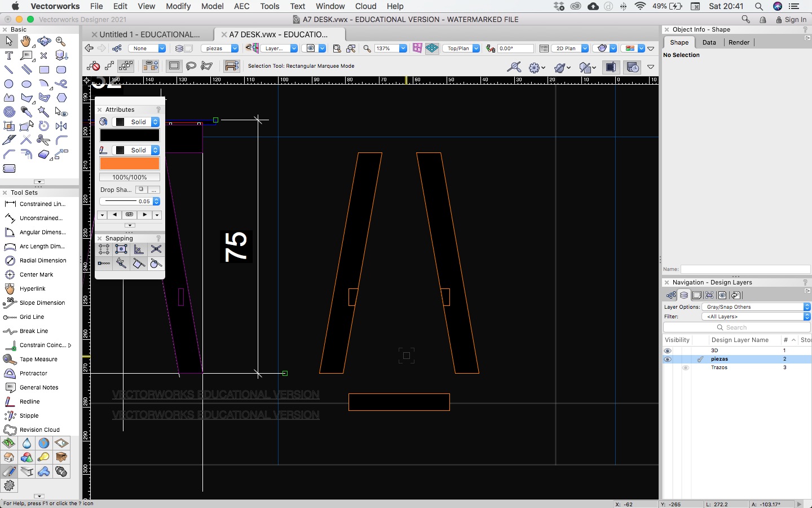812x508 pixels.
Task: Open the zoom percentage dropdown at 137%
Action: coord(391,49)
